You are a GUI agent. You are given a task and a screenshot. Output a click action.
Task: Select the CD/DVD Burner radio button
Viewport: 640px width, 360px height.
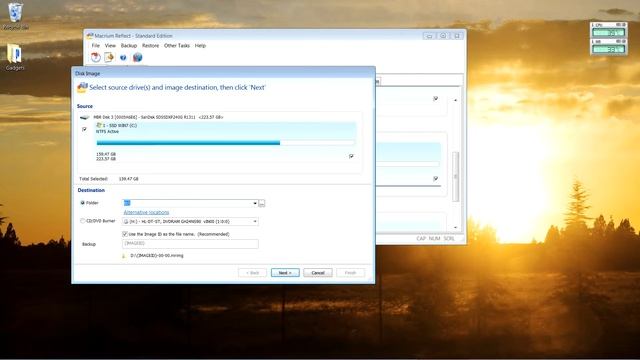(x=82, y=221)
